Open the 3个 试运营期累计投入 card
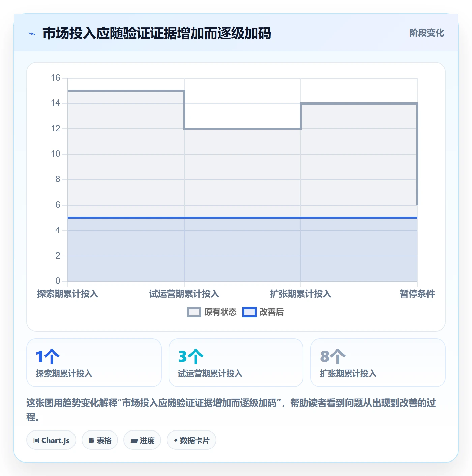This screenshot has width=472, height=476. pos(236,363)
